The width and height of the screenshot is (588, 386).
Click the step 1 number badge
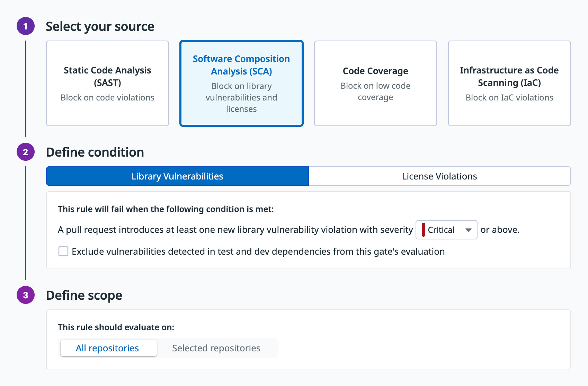click(x=26, y=26)
